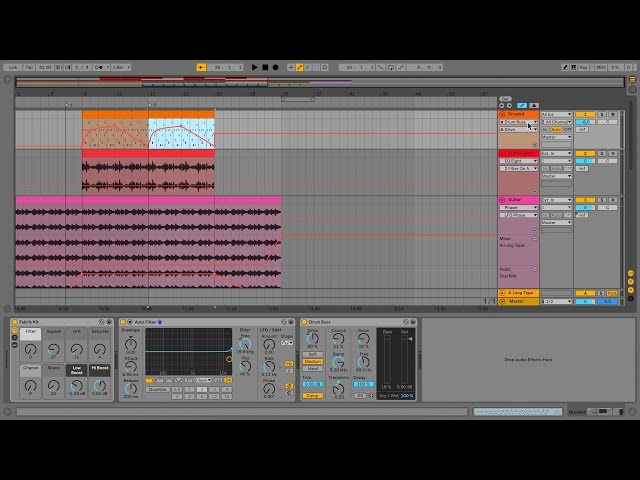
Task: Toggle the Key map mode button
Action: click(x=584, y=67)
